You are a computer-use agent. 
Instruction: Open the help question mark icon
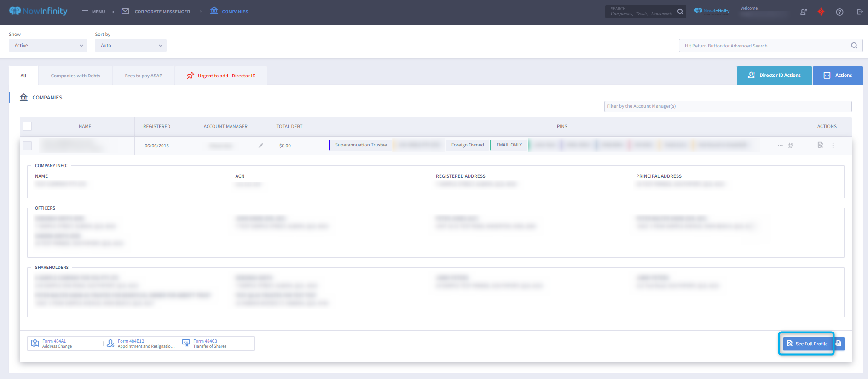(839, 12)
